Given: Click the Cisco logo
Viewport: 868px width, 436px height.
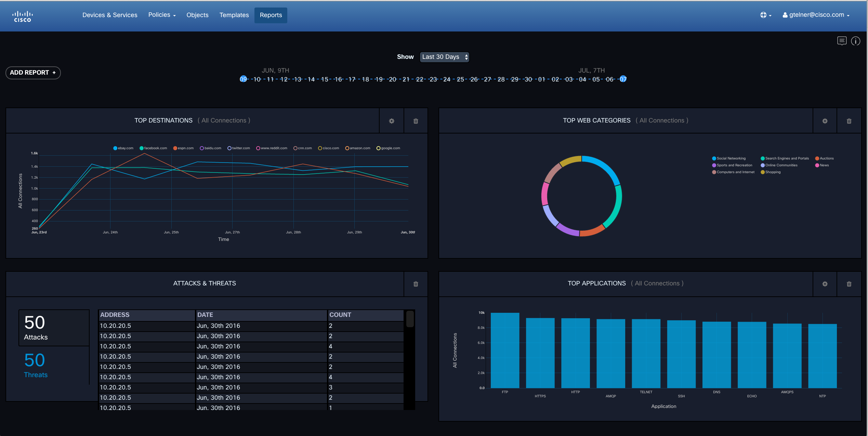Looking at the screenshot, I should (23, 16).
